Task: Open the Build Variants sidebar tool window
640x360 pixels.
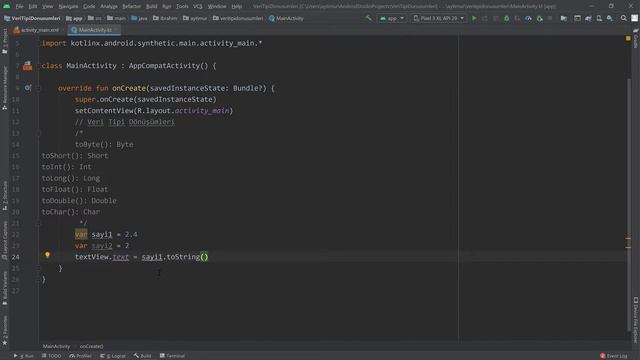Action: (5, 289)
